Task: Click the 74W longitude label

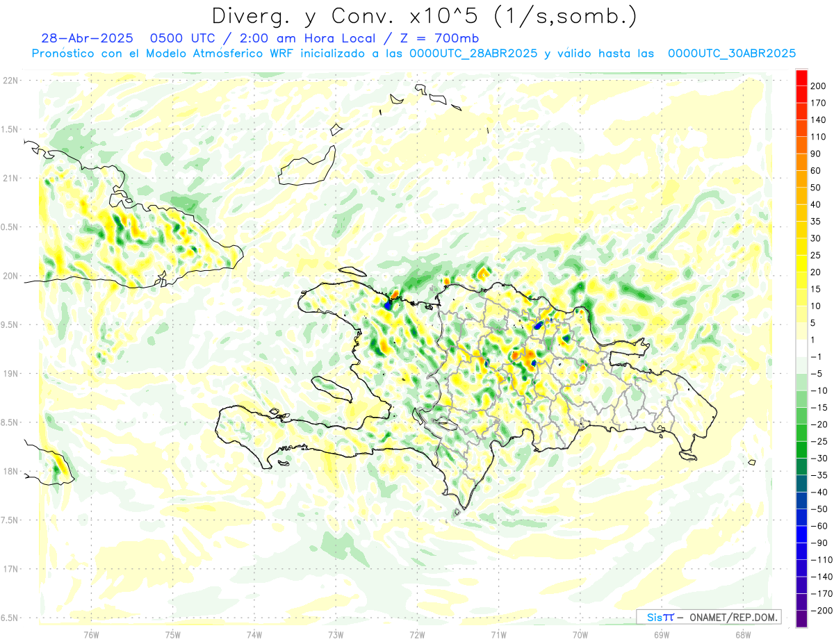Action: [x=254, y=634]
